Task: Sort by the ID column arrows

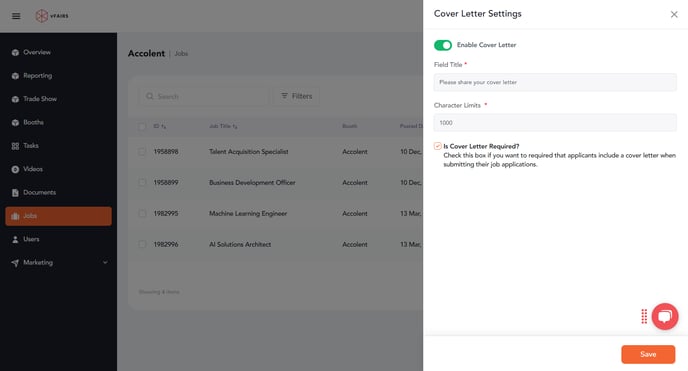Action: (x=164, y=127)
